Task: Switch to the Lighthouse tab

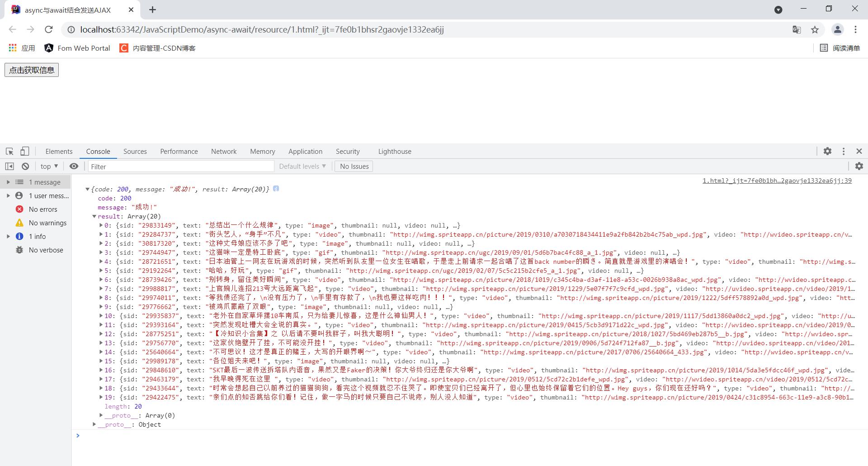Action: [x=395, y=152]
